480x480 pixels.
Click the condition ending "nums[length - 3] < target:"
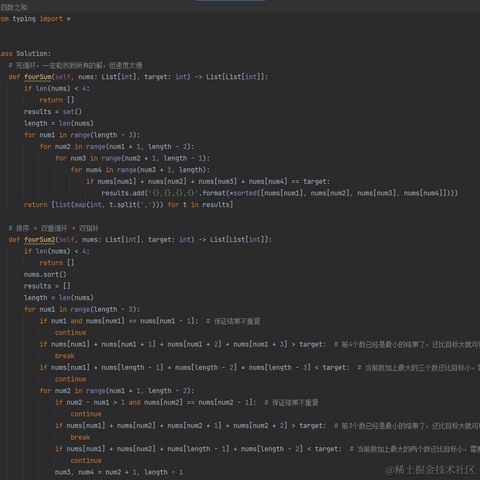194,368
